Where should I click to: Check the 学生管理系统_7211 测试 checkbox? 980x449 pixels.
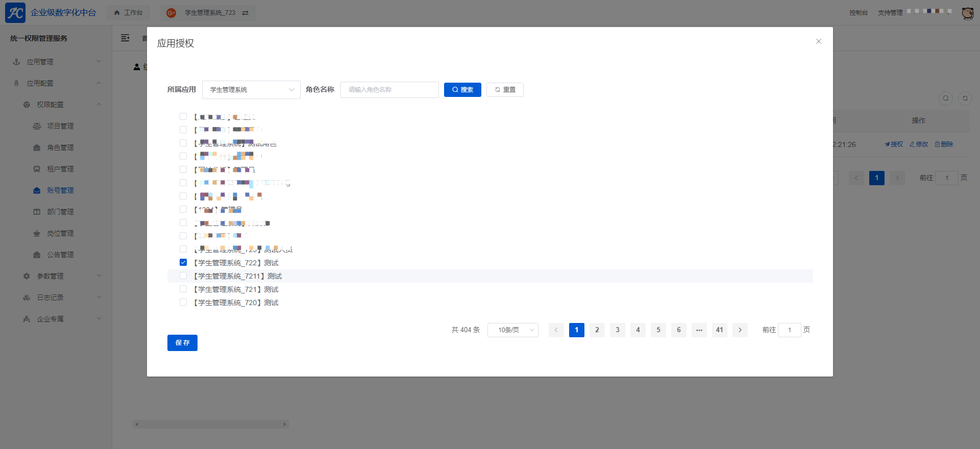[x=183, y=276]
